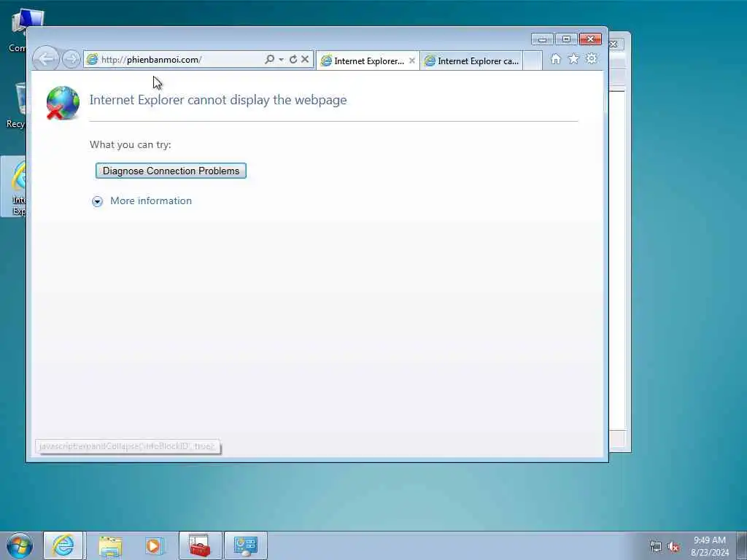Open the Tools gear menu

click(x=591, y=58)
